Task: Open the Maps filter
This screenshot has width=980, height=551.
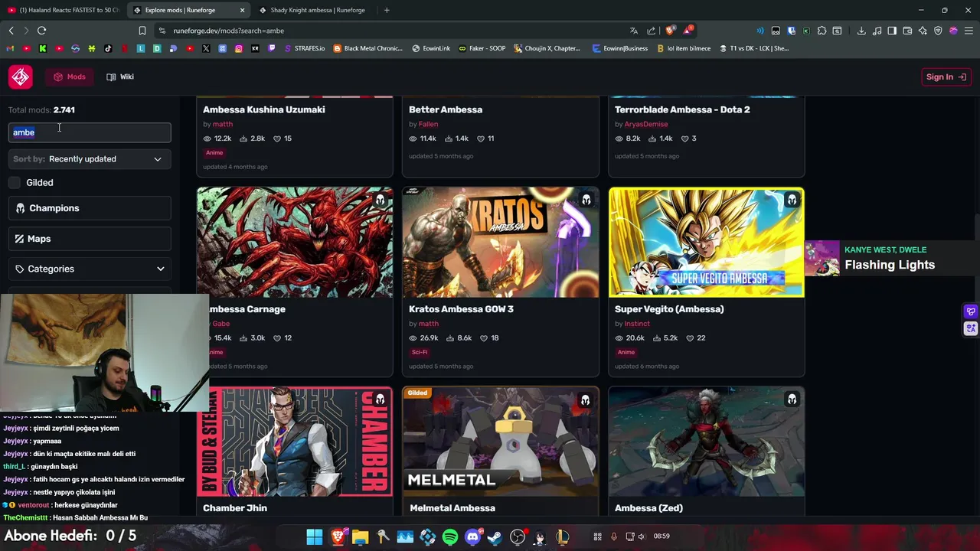Action: 90,239
